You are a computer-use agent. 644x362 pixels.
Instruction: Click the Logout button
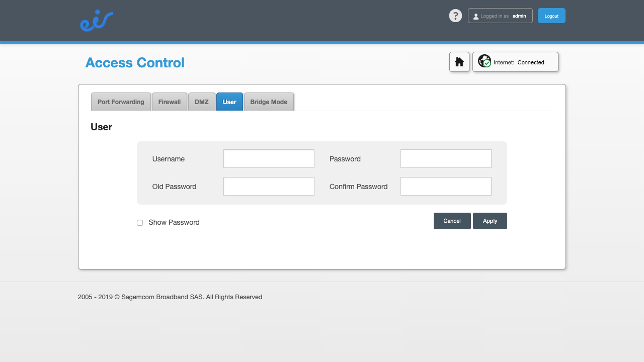(x=551, y=16)
